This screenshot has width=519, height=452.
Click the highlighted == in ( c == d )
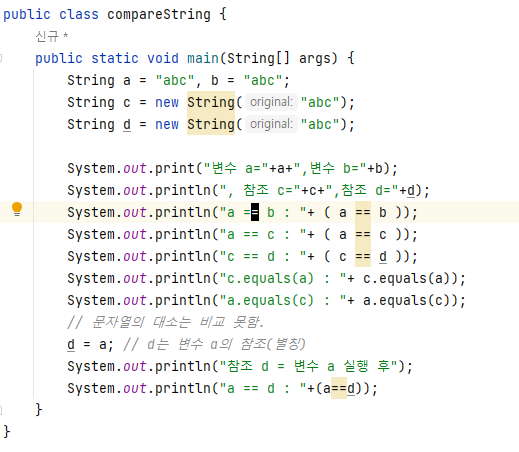363,256
